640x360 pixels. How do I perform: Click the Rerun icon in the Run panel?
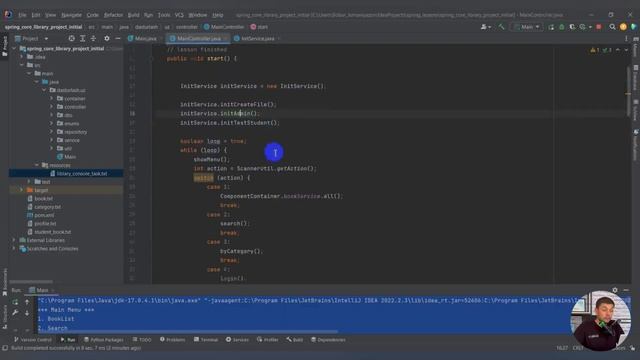(x=16, y=302)
